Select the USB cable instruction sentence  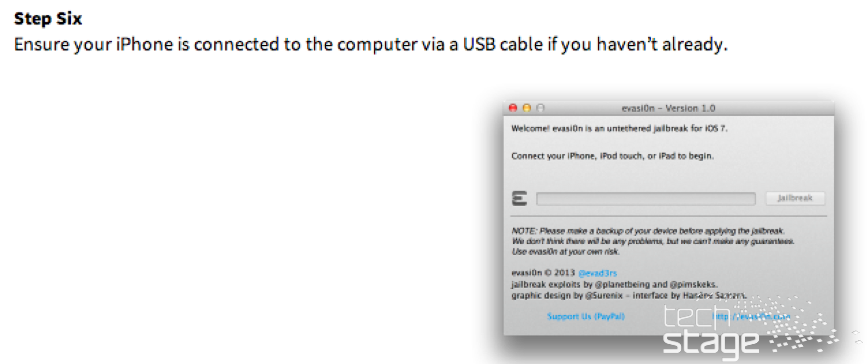(x=370, y=44)
